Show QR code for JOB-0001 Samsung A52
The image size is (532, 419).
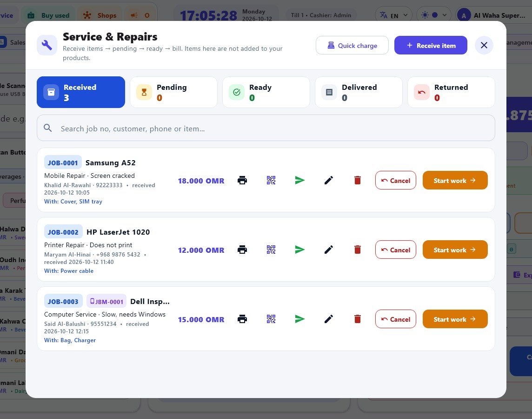tap(271, 180)
